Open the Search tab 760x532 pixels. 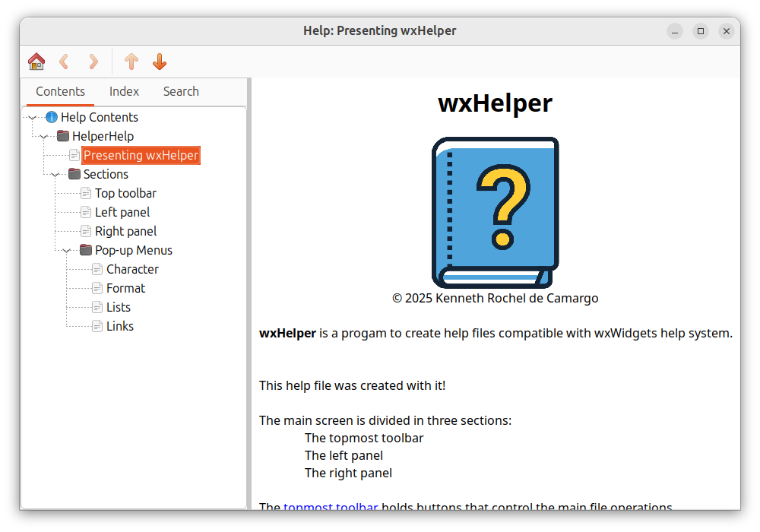pos(181,91)
